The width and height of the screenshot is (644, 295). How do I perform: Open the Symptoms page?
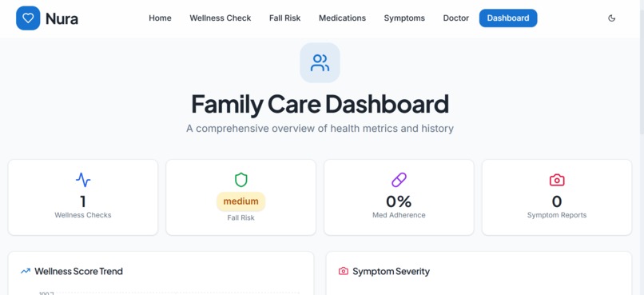click(x=404, y=18)
